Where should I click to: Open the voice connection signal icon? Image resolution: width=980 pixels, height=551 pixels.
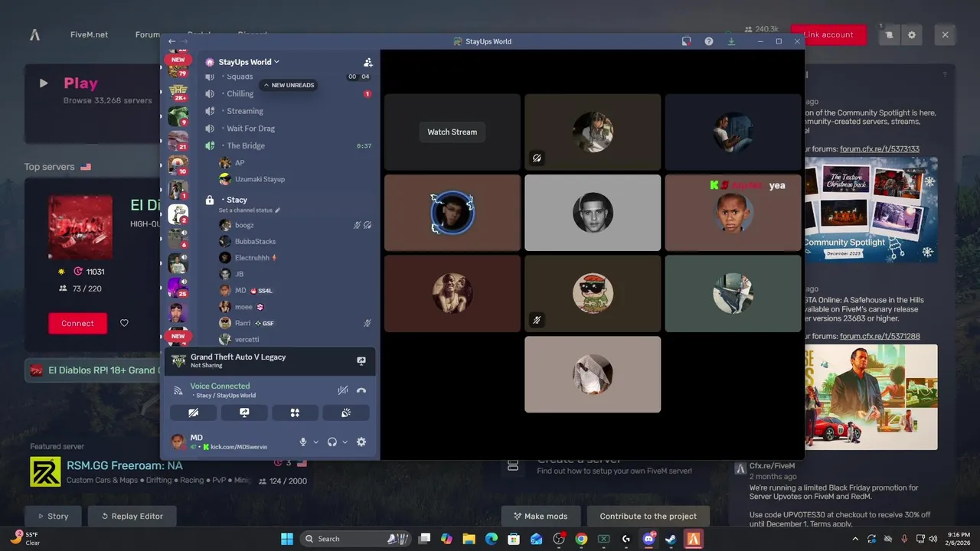point(178,390)
